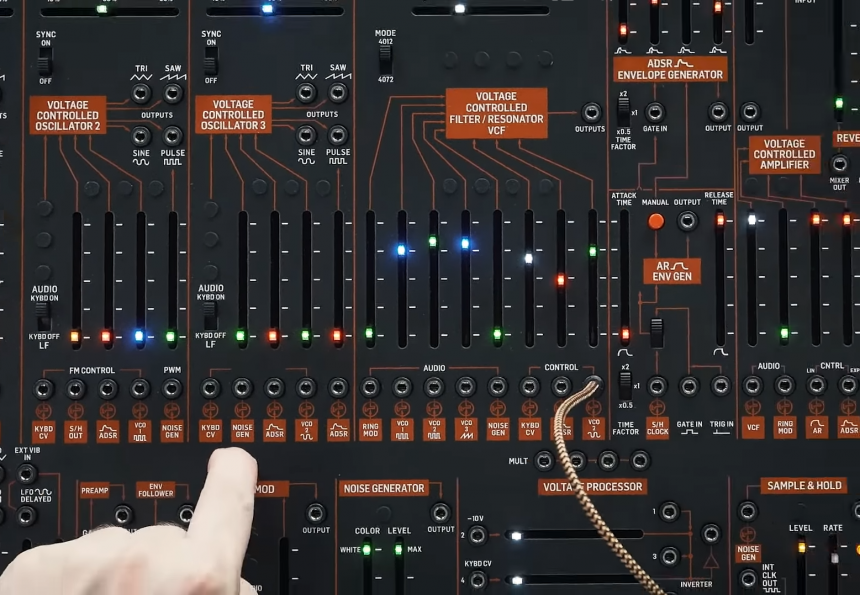860x595 pixels.
Task: Select the VCO 3 PULSE output jack
Action: click(338, 135)
